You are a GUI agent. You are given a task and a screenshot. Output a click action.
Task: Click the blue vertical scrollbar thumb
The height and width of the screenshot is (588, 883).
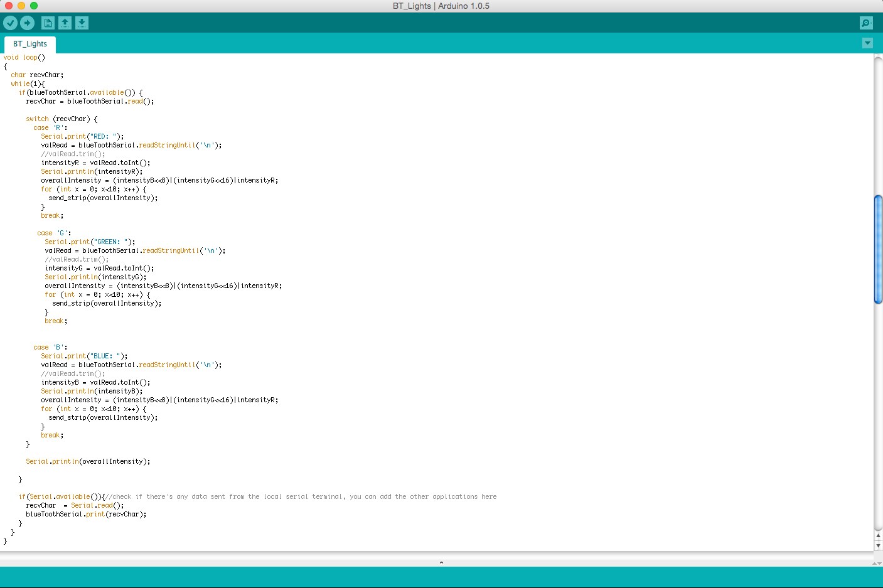878,249
